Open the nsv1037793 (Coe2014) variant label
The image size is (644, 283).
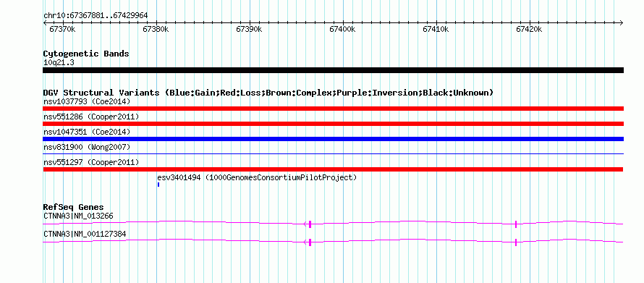(87, 101)
